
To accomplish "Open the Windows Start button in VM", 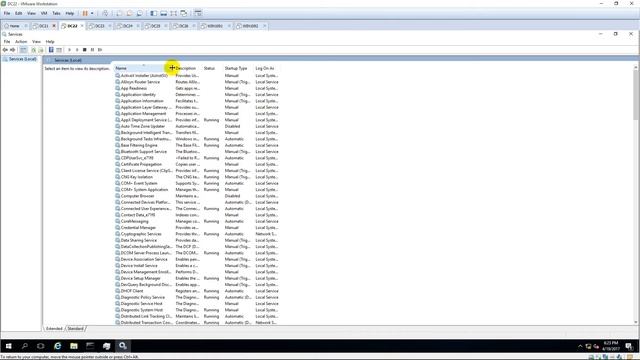I will tap(8, 346).
